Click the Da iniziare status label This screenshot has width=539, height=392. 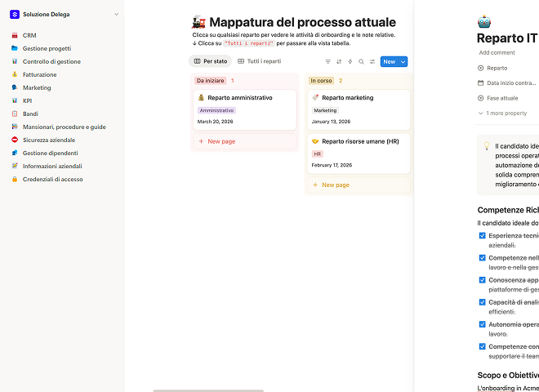[211, 81]
